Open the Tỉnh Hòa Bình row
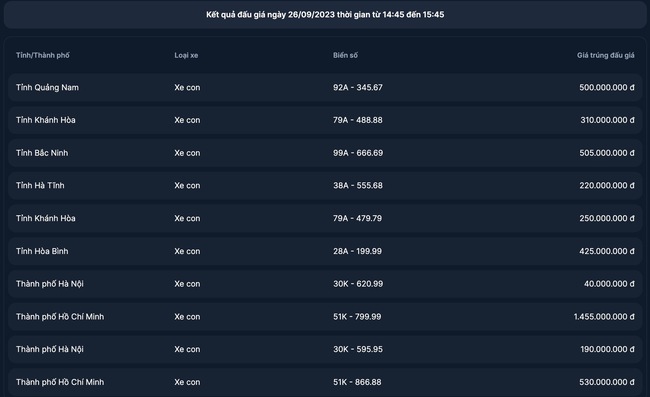 tap(325, 251)
